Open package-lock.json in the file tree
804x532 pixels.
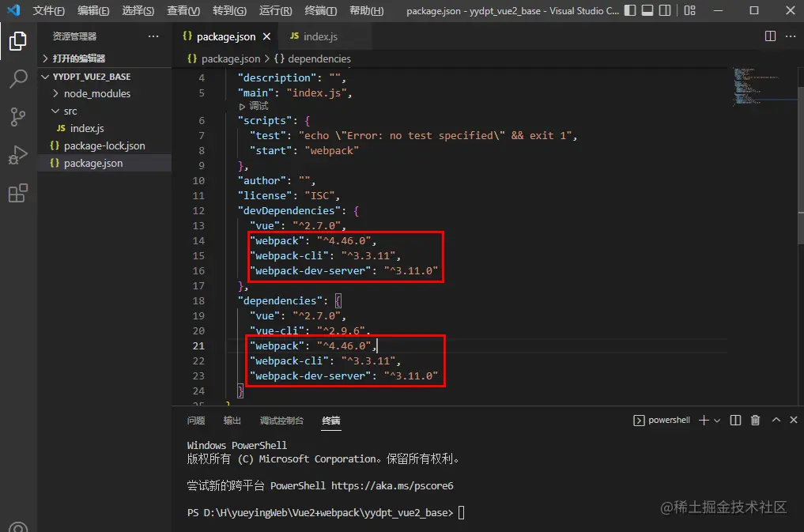click(x=104, y=146)
